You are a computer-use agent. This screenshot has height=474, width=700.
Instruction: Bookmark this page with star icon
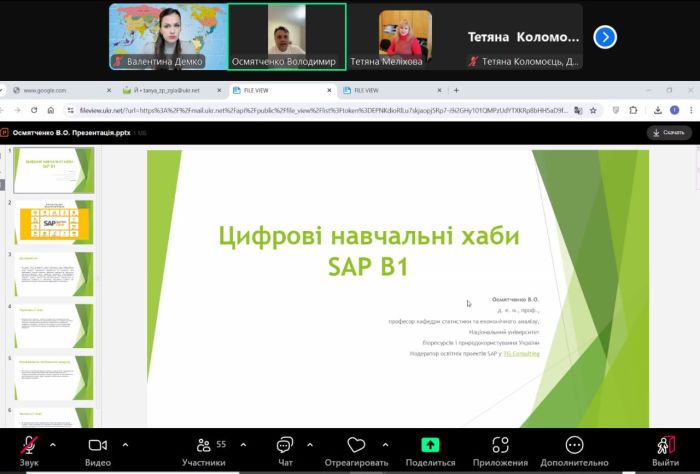[x=593, y=110]
